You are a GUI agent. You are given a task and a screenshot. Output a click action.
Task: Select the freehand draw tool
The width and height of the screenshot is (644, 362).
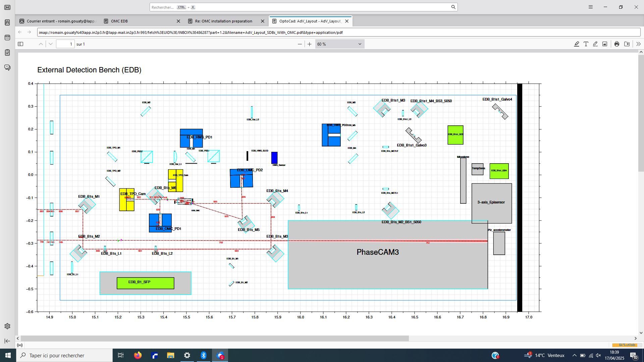[595, 44]
